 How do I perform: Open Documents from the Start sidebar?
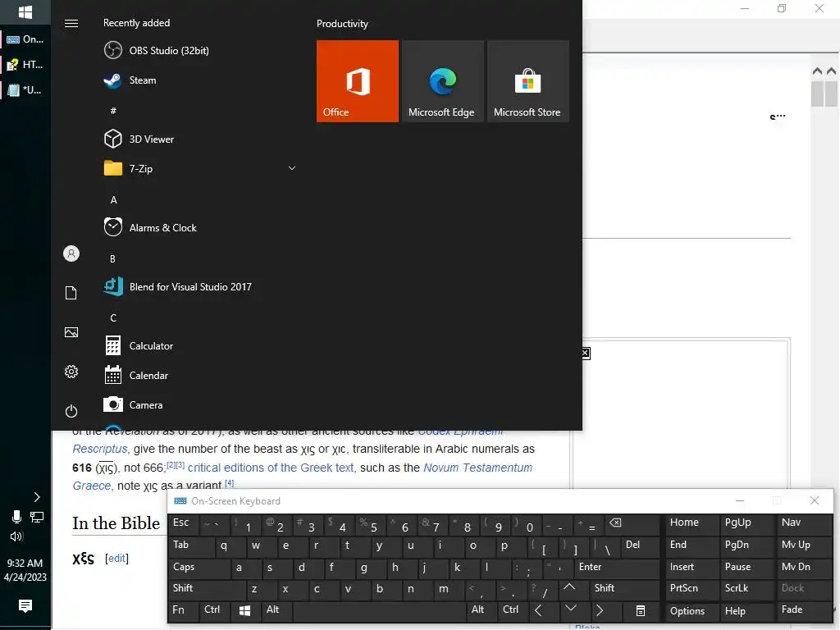click(71, 293)
